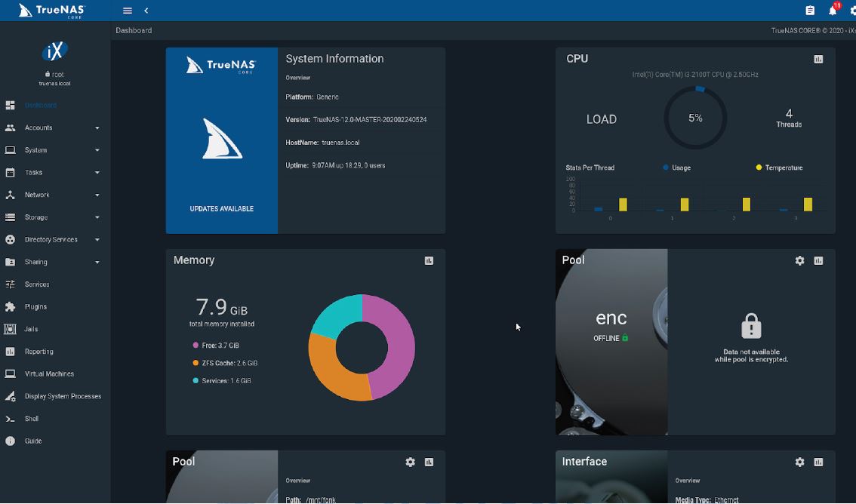Open the task manager clipboard icon

(x=810, y=11)
